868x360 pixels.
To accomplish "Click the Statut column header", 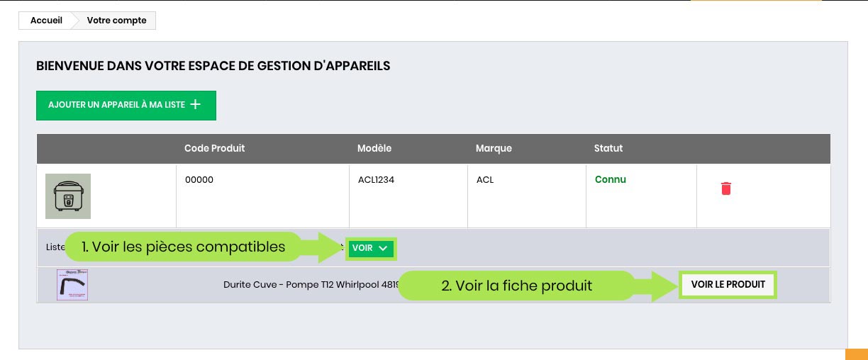I will 608,149.
